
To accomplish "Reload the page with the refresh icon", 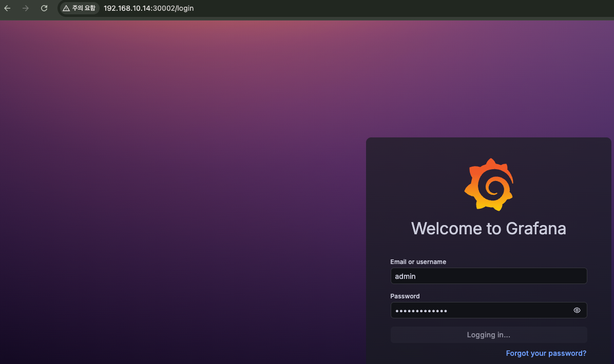I will pos(44,8).
